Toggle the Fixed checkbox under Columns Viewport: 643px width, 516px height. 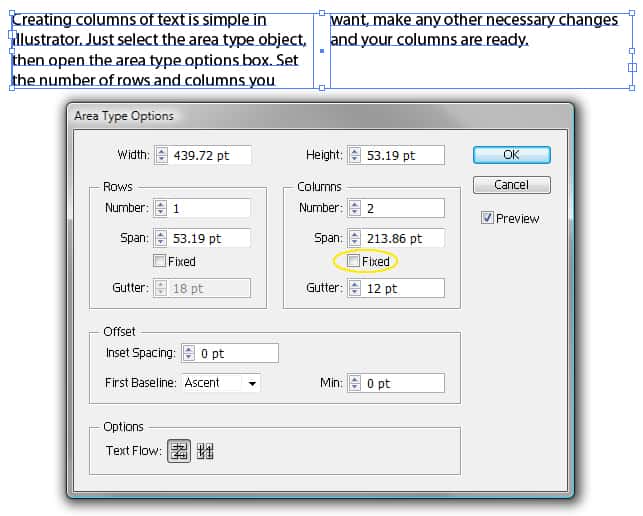tap(353, 261)
